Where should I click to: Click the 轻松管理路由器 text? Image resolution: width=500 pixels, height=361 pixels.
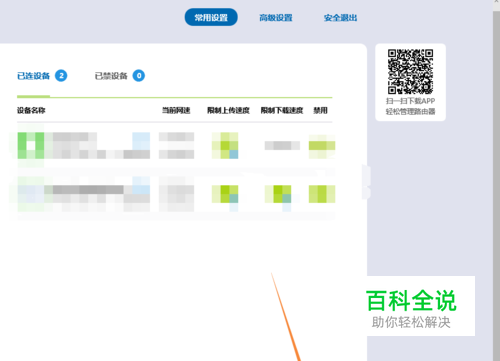[410, 111]
